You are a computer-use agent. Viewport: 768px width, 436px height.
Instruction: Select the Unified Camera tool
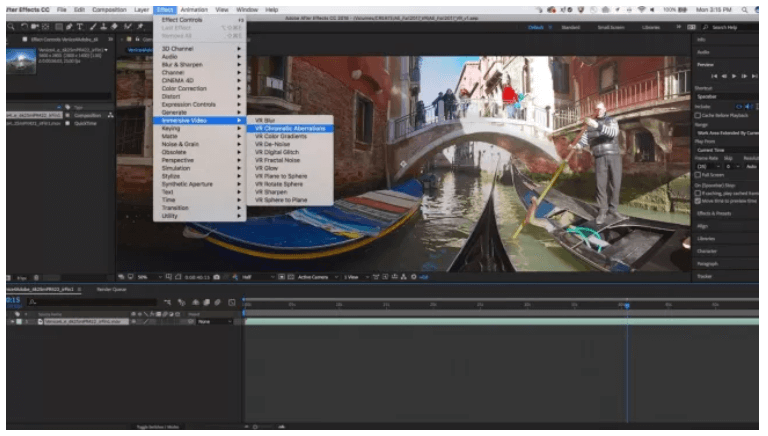(35, 26)
